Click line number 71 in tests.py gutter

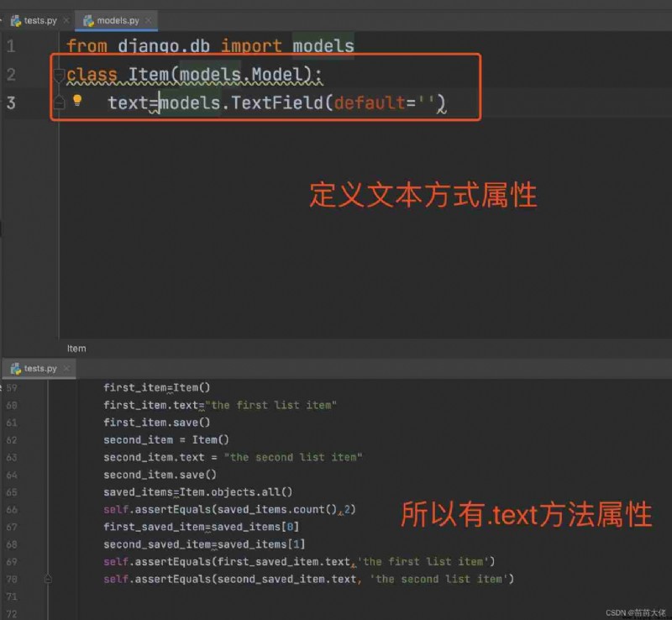(12, 596)
